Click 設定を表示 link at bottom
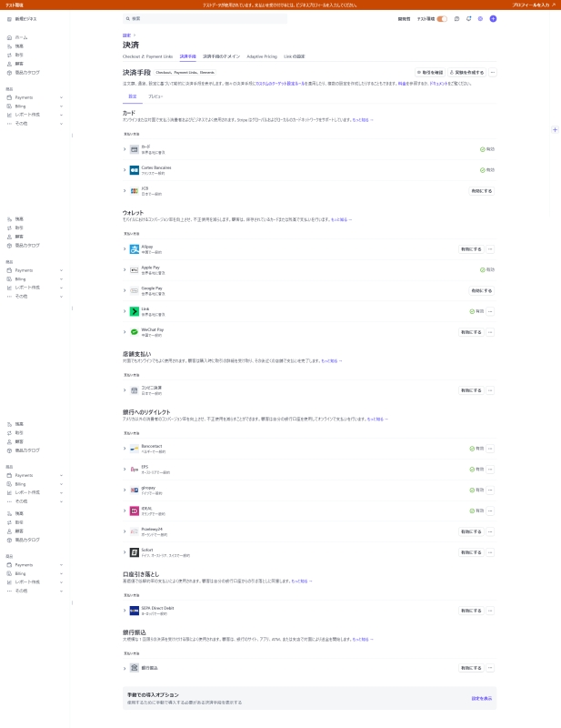561x728 pixels. point(482,698)
